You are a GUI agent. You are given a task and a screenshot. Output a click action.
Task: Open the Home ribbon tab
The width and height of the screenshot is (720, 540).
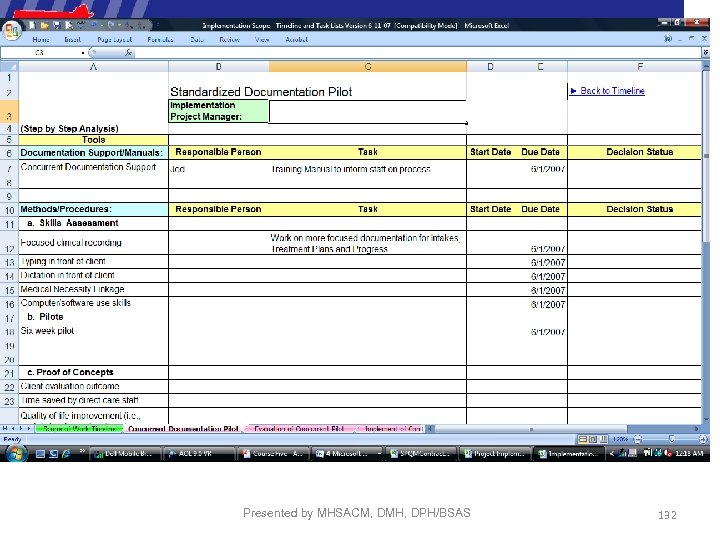click(41, 39)
